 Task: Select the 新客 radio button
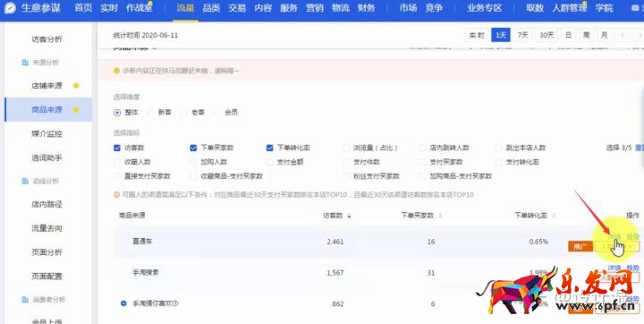[x=151, y=112]
